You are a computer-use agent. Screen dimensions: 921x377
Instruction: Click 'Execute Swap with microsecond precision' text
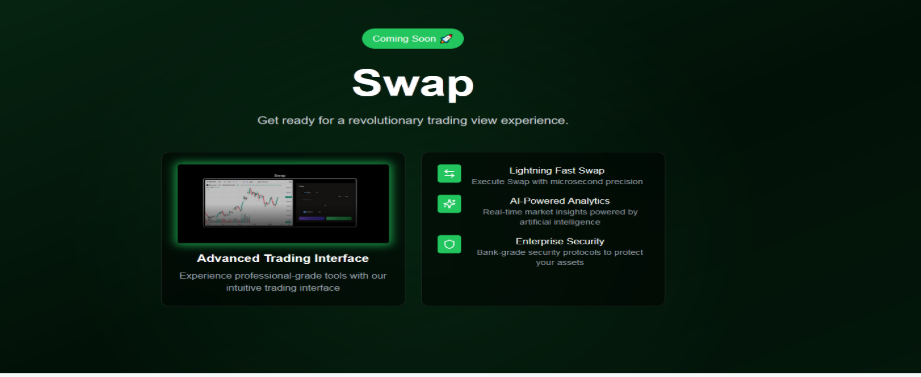[557, 181]
